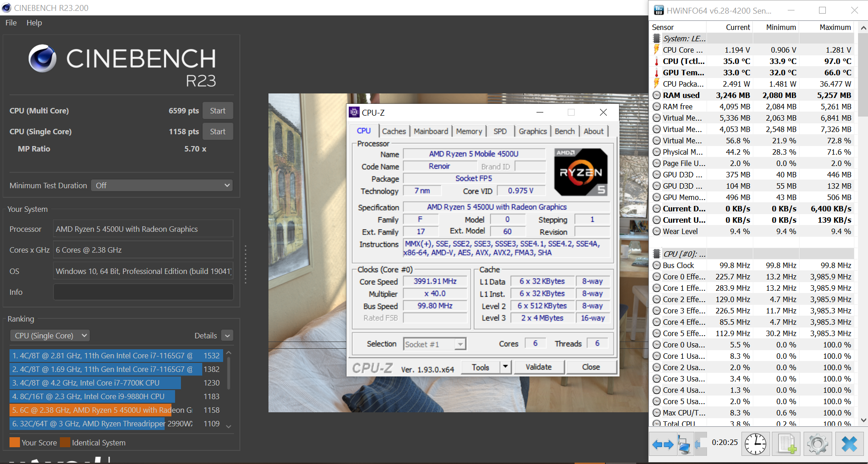Select ranking row 1 Intel Core i7-1165G7 at 2.81 GHz
The image size is (868, 464).
(116, 356)
